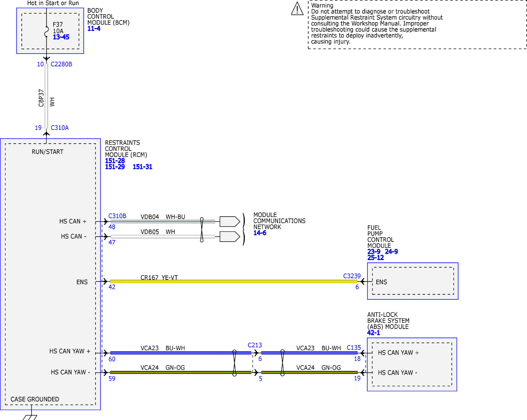Click VCA24 GN-OG label near C135
Screen dimensions: 527x420
[319, 368]
